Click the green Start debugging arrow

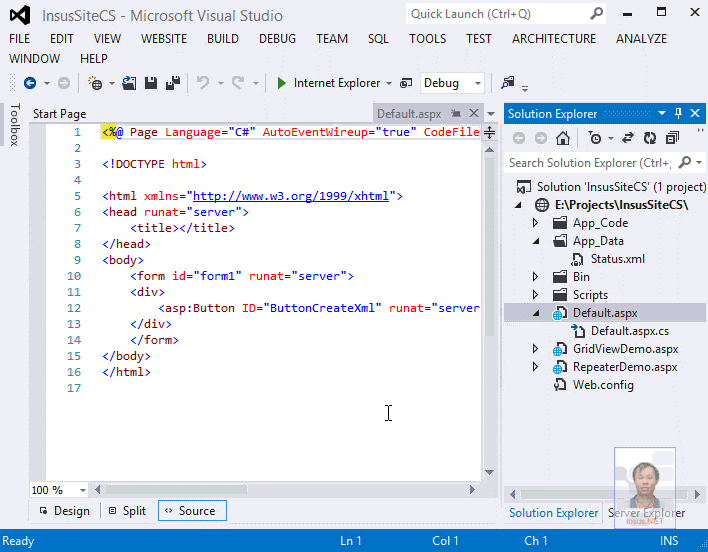click(x=282, y=83)
